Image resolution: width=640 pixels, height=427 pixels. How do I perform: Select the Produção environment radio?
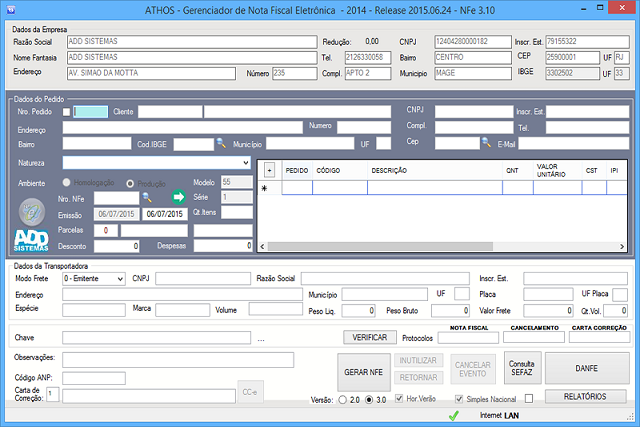(130, 184)
